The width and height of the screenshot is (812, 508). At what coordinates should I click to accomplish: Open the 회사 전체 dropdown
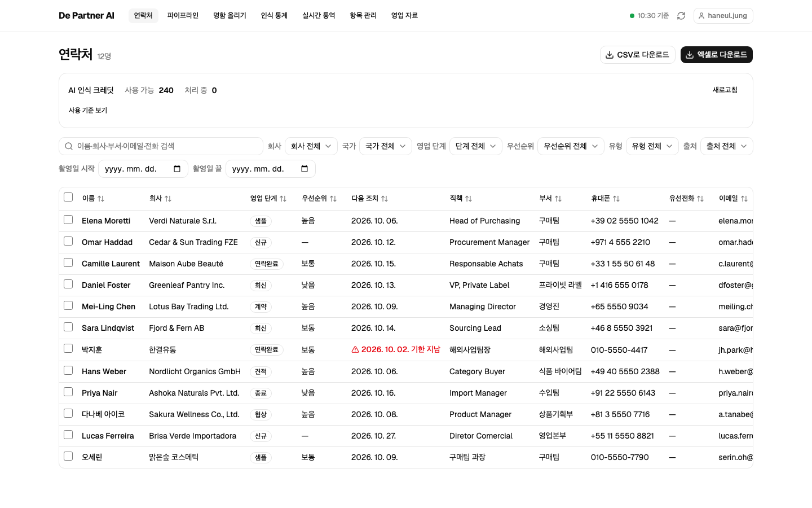(311, 146)
